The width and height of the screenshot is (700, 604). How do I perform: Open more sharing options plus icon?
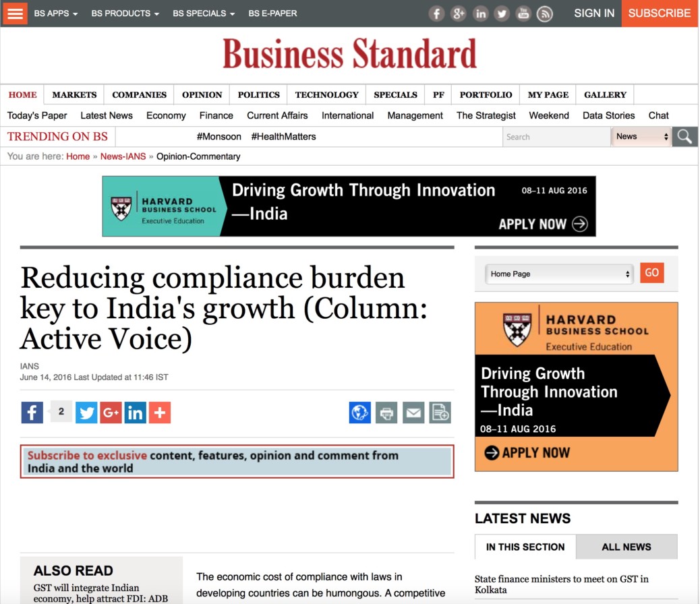160,413
